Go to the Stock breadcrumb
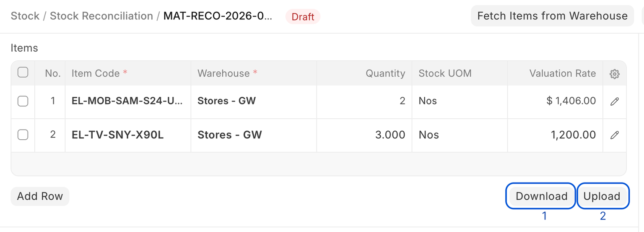The image size is (644, 232). tap(25, 16)
